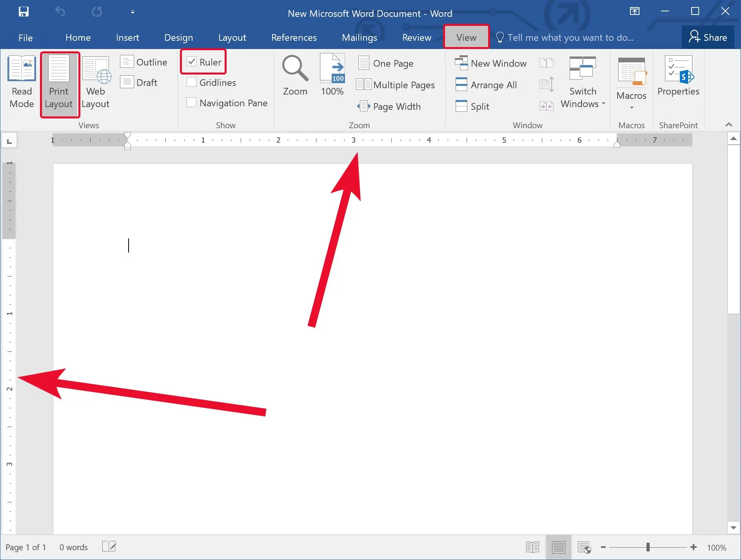Click Reset Window Position icon
This screenshot has height=560, width=741.
point(546,106)
